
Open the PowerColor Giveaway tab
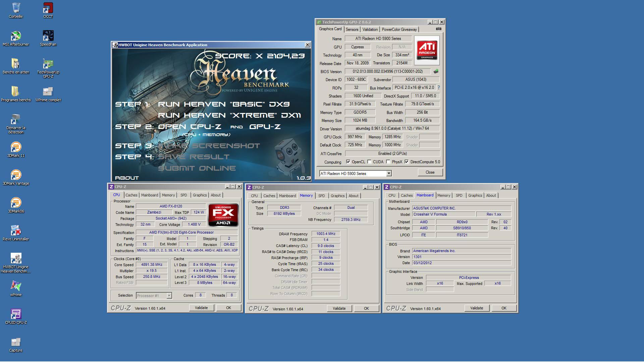click(x=399, y=29)
